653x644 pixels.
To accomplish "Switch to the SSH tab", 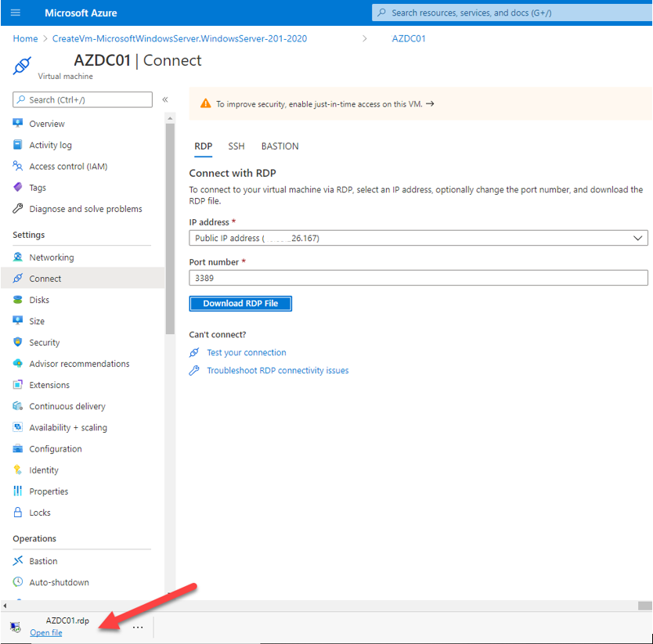I will click(236, 146).
